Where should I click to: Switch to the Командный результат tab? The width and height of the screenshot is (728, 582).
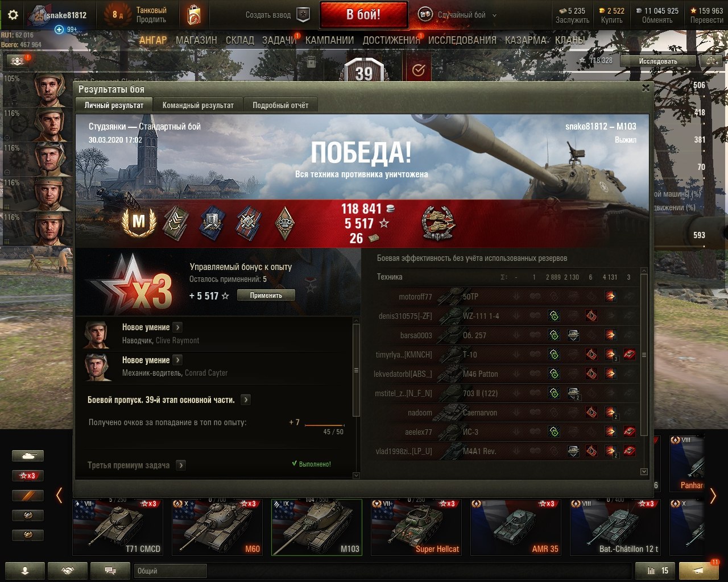click(x=198, y=105)
